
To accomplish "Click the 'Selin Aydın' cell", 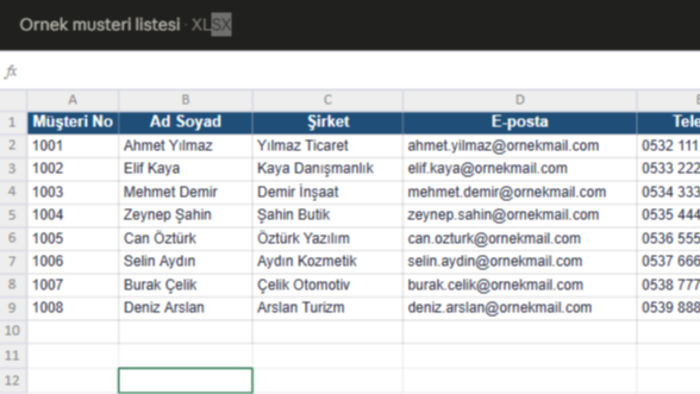I will tap(185, 261).
